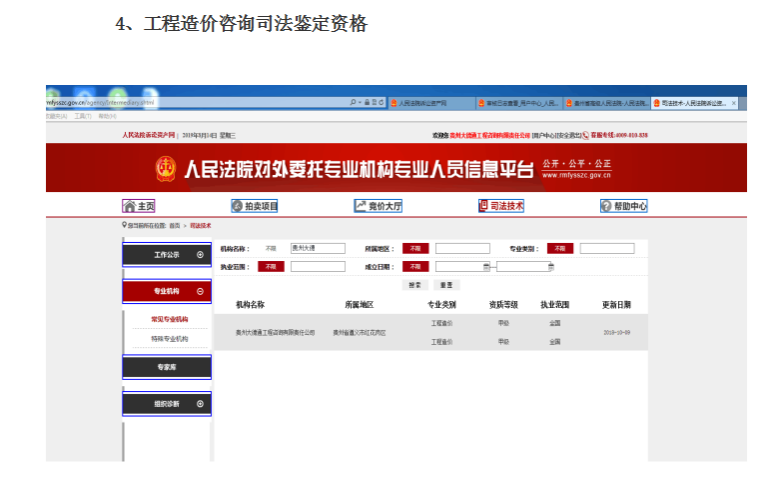The width and height of the screenshot is (783, 495).
Task: Click the court emblem logo in red banner
Action: coord(165,168)
